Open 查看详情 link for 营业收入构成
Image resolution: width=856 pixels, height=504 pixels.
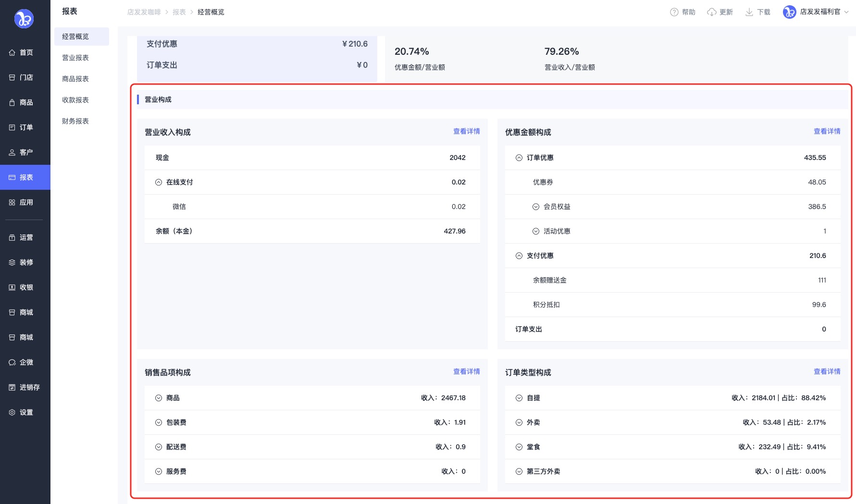tap(466, 131)
